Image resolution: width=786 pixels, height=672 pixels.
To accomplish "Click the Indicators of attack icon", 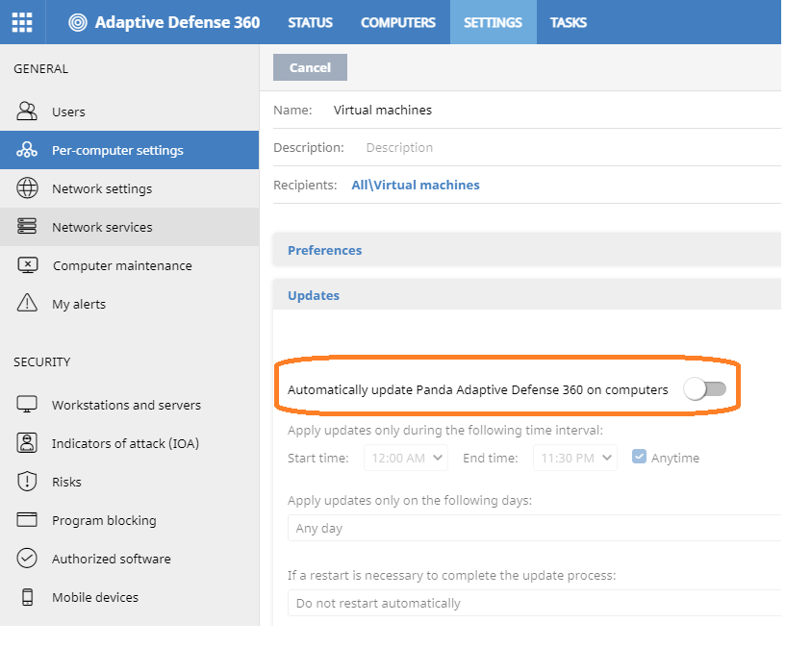I will tap(27, 442).
